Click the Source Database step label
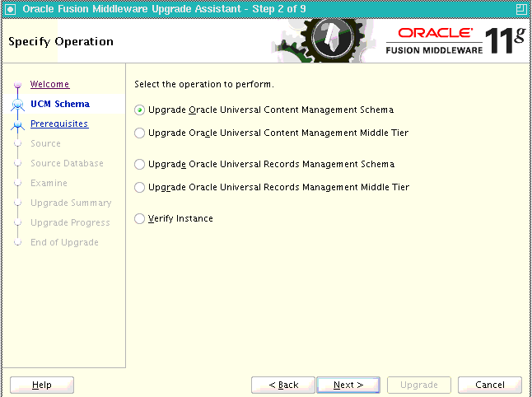 67,163
